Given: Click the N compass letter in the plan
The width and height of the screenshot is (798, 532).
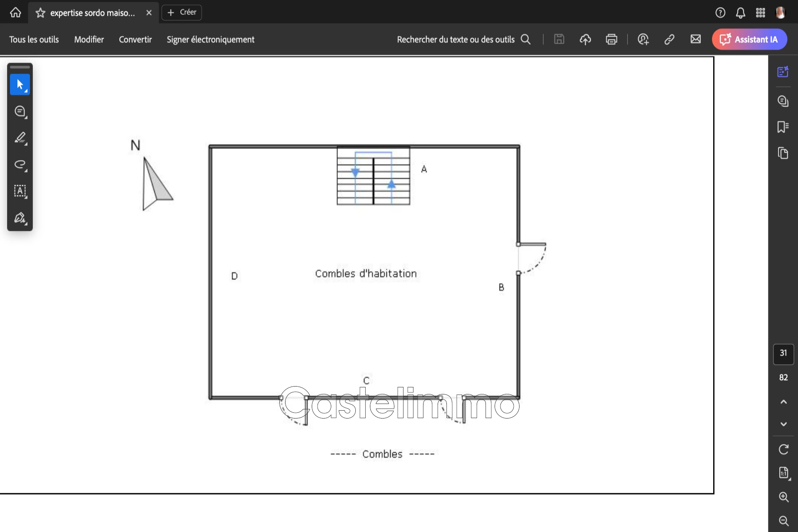Looking at the screenshot, I should click(x=135, y=145).
